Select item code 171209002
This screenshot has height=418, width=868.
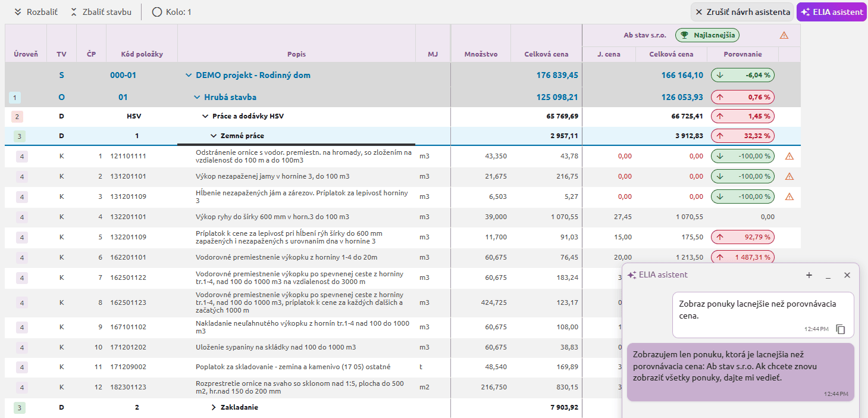pos(128,367)
